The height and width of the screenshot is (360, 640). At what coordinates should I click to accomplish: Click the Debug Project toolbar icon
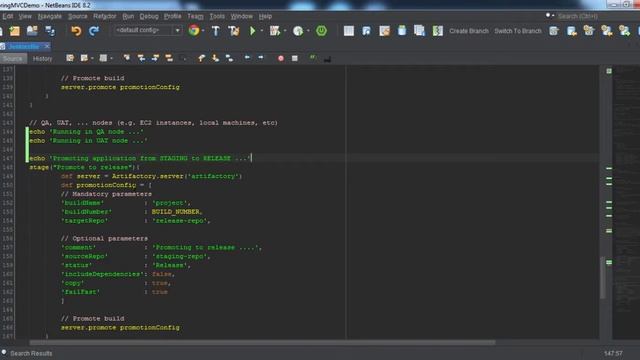point(275,31)
